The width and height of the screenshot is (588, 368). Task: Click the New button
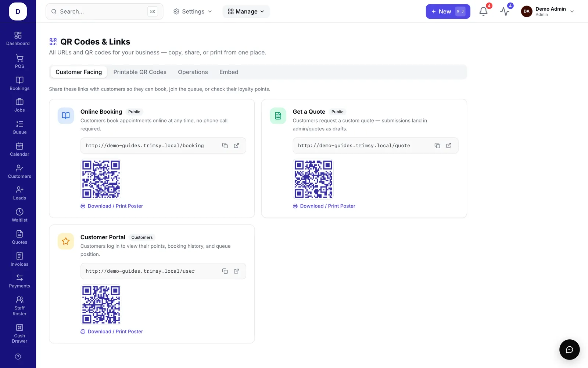[x=448, y=11]
